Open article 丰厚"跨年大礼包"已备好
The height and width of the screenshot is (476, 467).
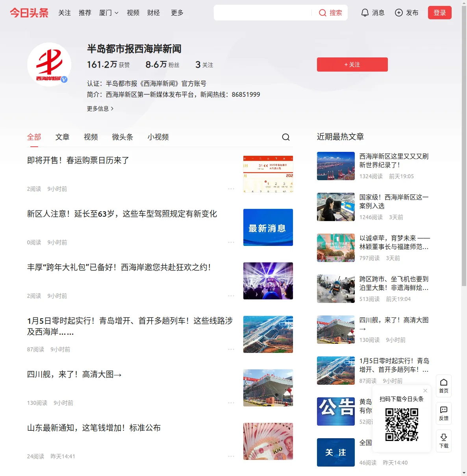(119, 268)
